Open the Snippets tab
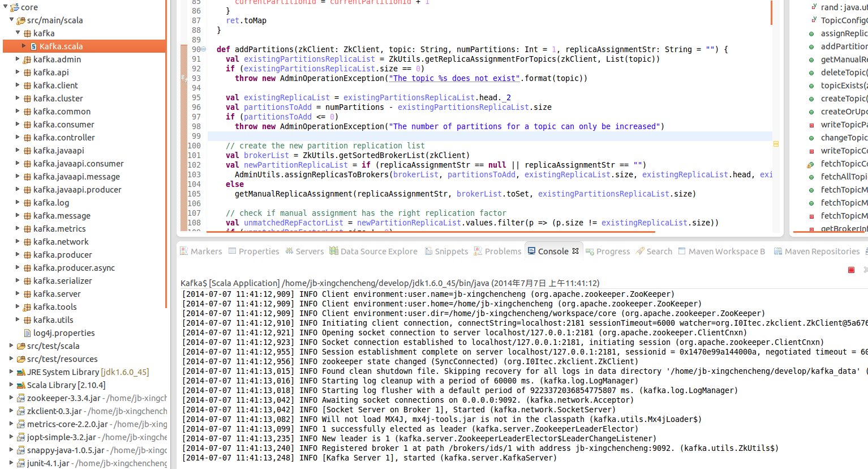The height and width of the screenshot is (469, 868). [x=446, y=251]
